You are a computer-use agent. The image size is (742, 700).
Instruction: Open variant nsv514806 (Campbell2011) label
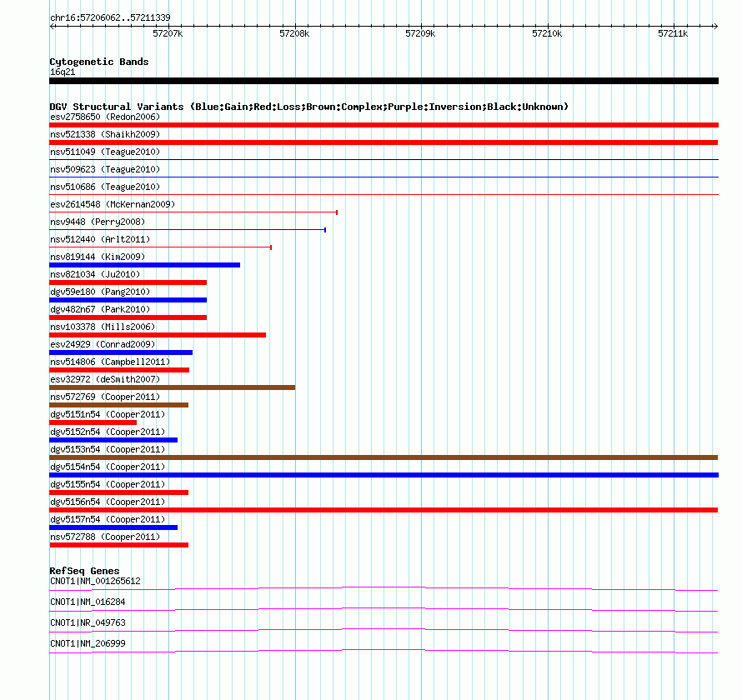[110, 362]
